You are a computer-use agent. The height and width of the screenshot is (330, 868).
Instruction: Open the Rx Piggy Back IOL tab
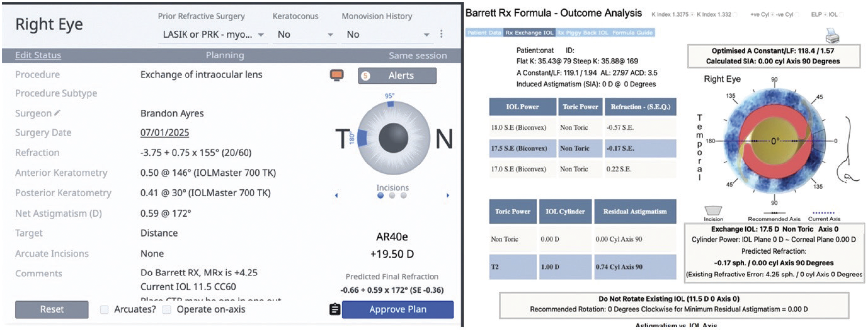click(582, 33)
